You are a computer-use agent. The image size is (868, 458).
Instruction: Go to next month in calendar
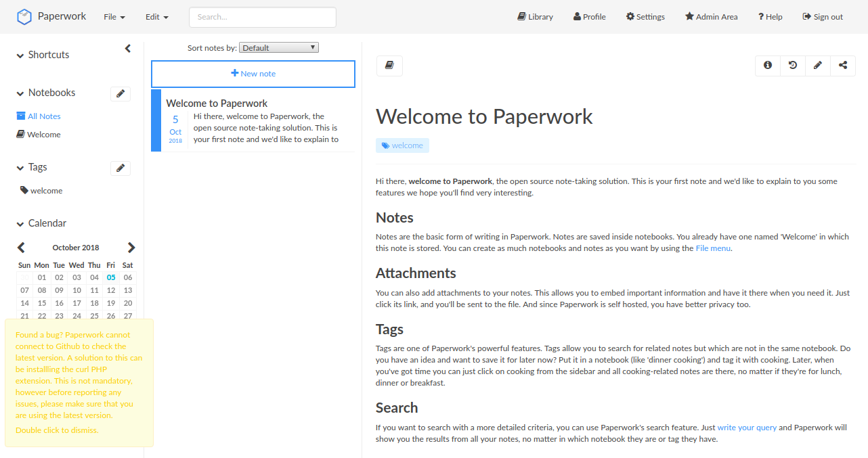point(131,248)
